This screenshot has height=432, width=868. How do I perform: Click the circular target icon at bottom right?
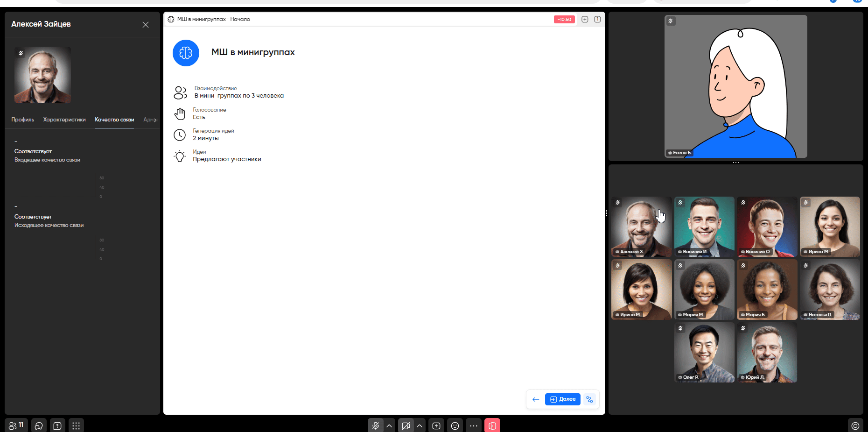tap(855, 425)
